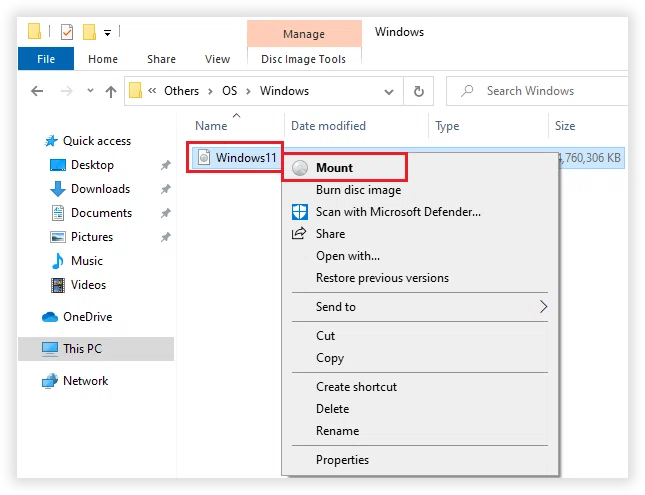Switch to the Share ribbon tab

click(x=161, y=59)
